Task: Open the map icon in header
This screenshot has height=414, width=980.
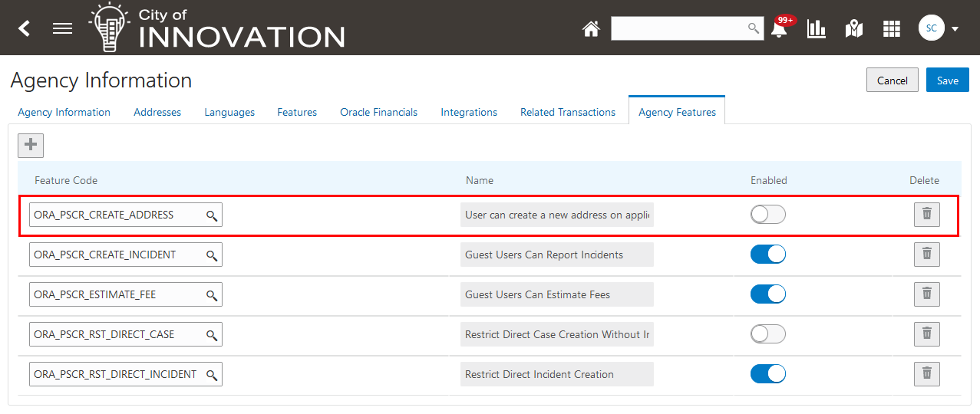Action: (853, 29)
